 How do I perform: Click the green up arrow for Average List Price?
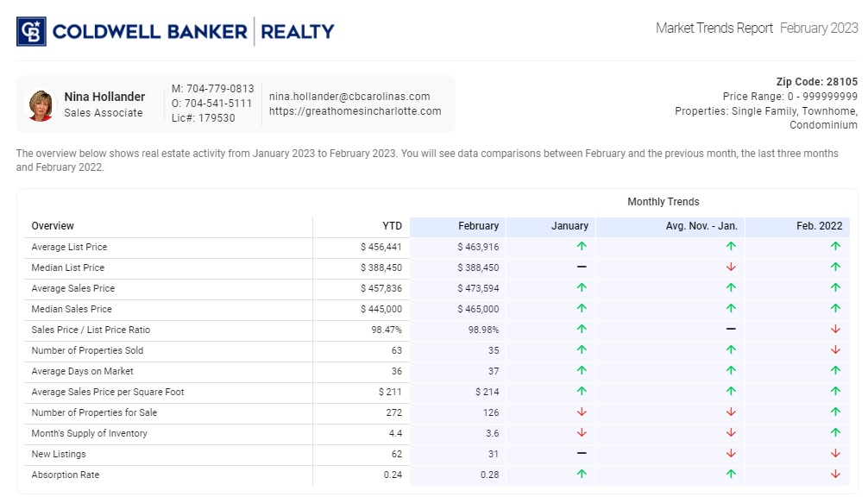pos(582,247)
